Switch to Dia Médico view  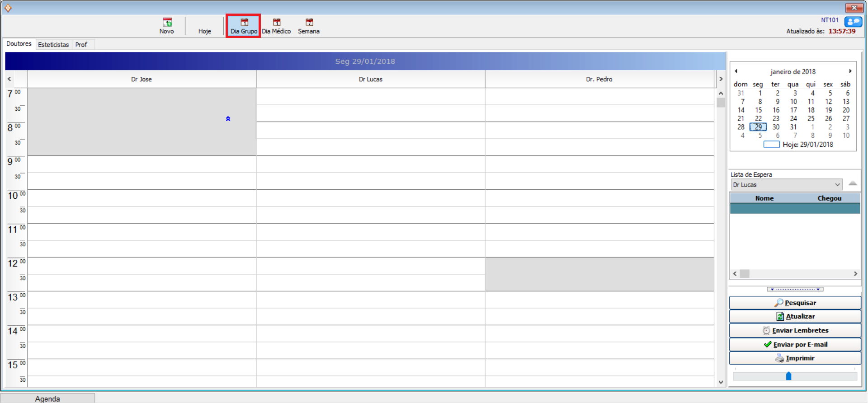coord(276,26)
